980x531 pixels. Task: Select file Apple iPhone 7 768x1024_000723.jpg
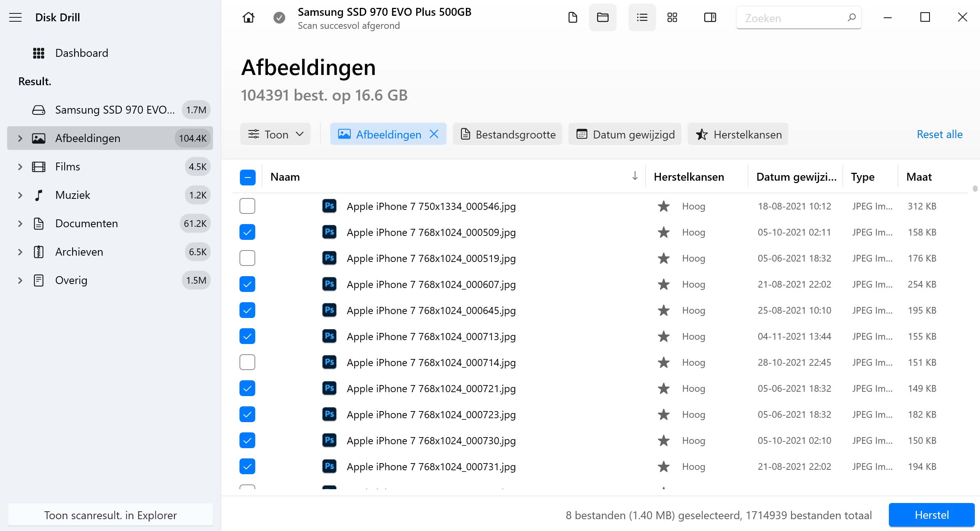pyautogui.click(x=431, y=414)
